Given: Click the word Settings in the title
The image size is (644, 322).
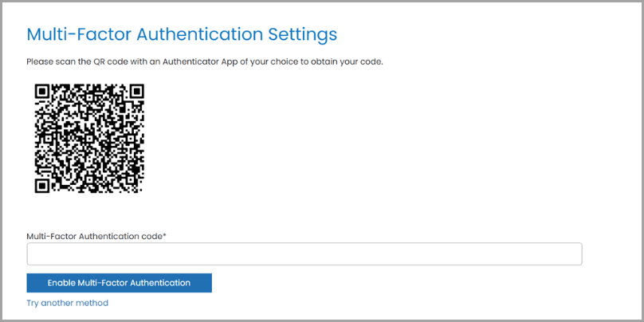Looking at the screenshot, I should tap(303, 35).
